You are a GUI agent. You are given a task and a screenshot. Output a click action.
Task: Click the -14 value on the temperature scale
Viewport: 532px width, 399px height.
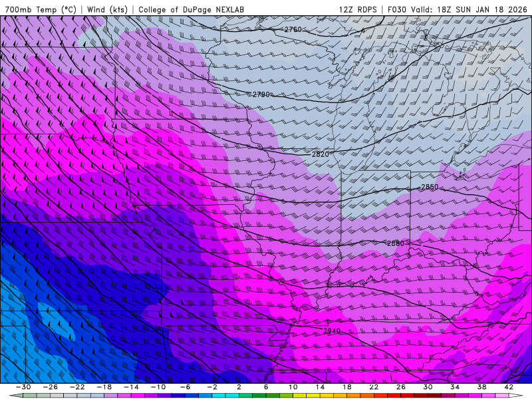(x=131, y=387)
